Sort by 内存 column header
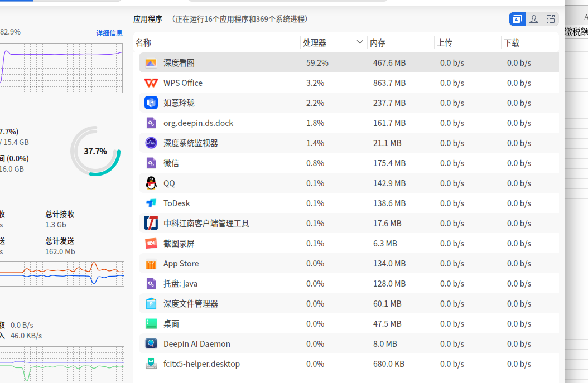 pos(401,43)
